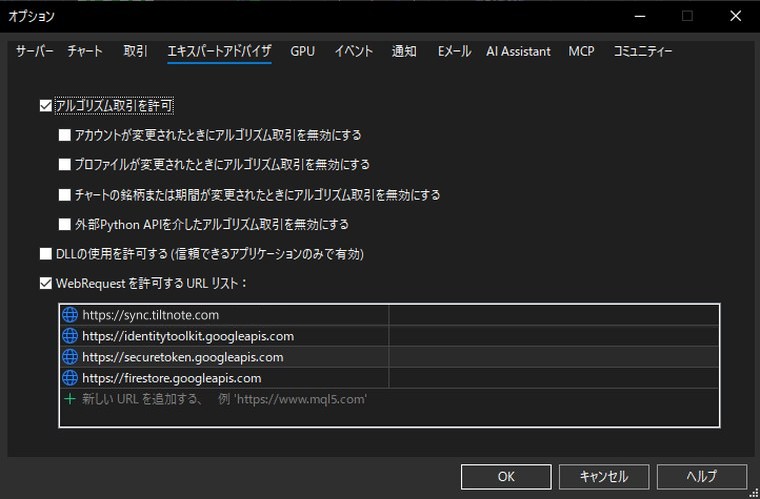Click green plus icon to add new URL
The height and width of the screenshot is (499, 760).
point(70,399)
